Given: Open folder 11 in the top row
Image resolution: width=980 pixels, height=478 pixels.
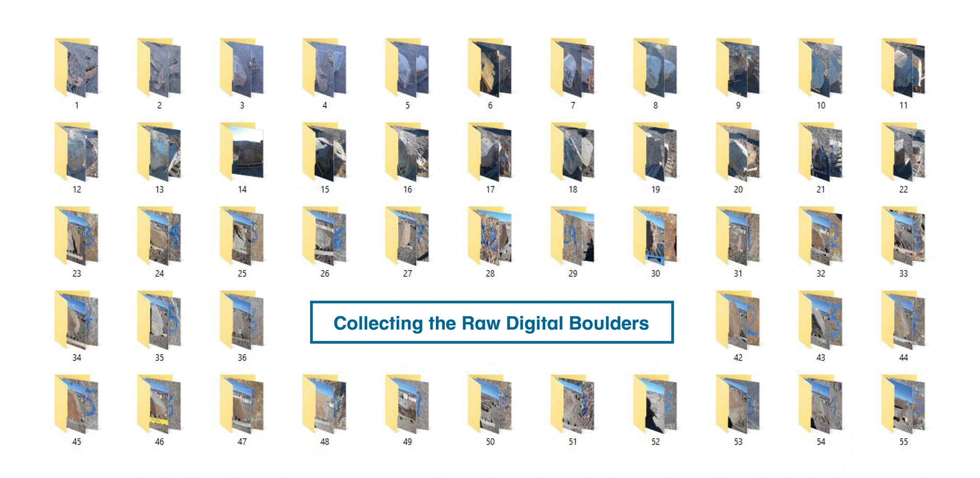Looking at the screenshot, I should click(903, 68).
